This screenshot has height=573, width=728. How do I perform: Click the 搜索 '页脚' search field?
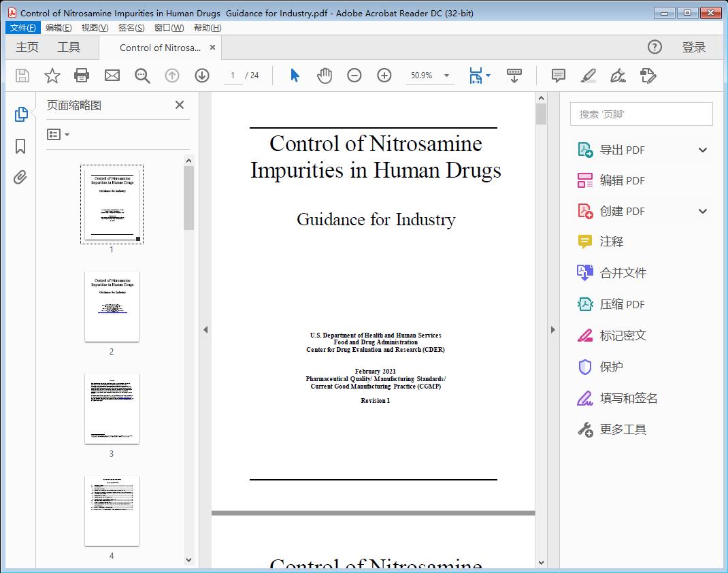click(x=641, y=114)
